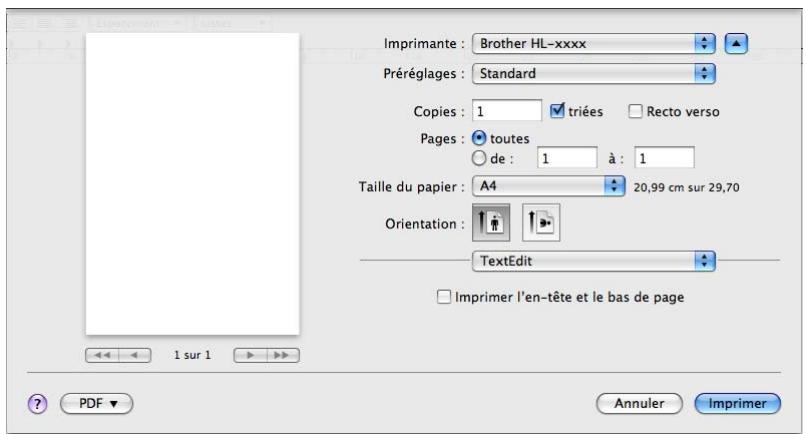Open the Taille du papier A4 dropdown

[x=548, y=186]
